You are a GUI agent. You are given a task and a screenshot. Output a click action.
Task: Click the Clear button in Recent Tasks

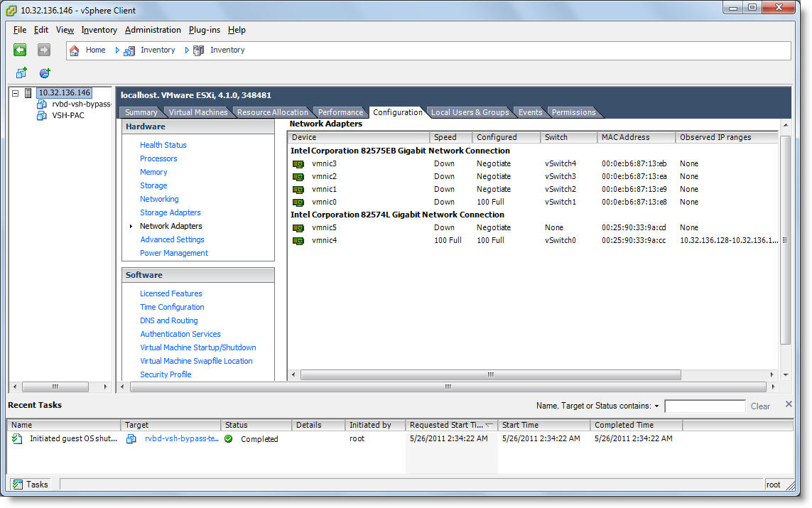tap(760, 406)
